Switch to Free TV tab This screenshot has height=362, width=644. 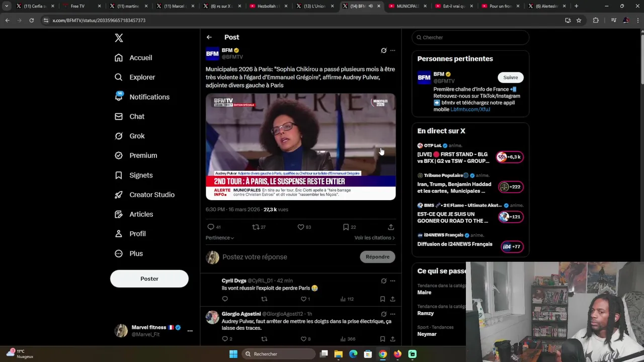tap(80, 6)
